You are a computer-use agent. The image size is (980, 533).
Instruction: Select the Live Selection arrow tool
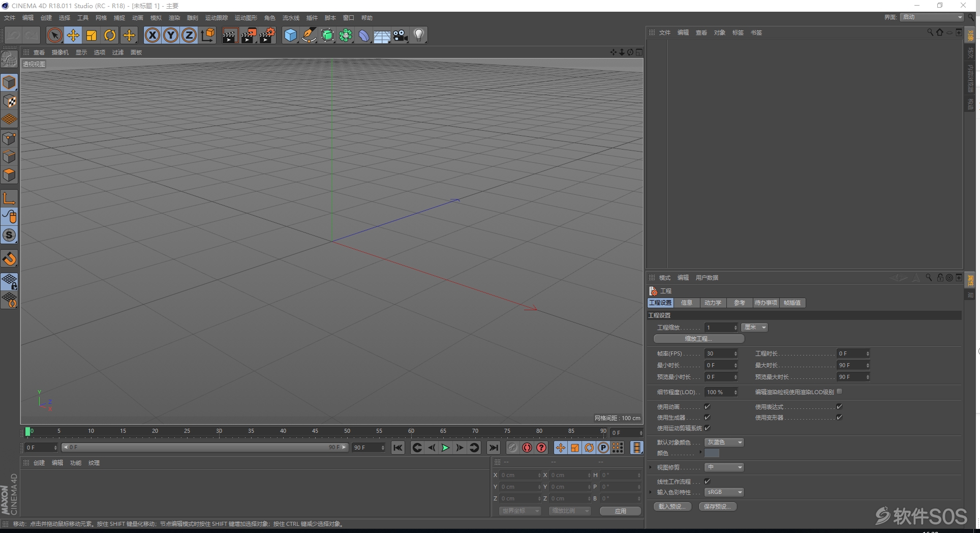(54, 35)
